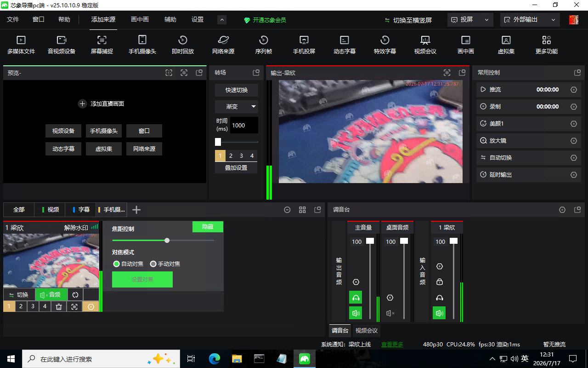Image resolution: width=588 pixels, height=368 pixels.
Task: Open the 查看更多 link
Action: click(392, 345)
